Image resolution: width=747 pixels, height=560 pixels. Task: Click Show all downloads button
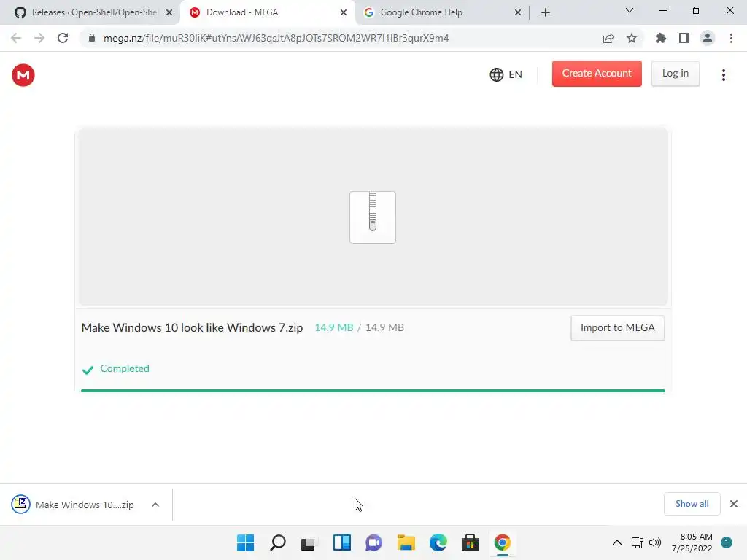pyautogui.click(x=692, y=504)
